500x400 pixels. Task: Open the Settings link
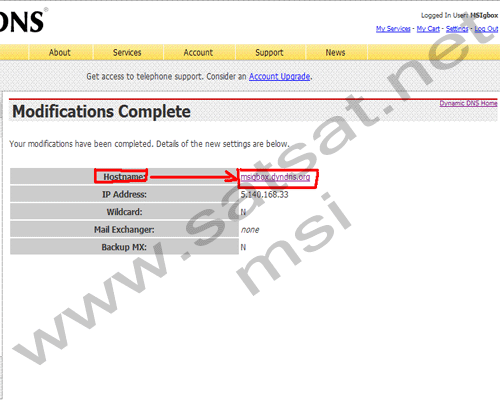tap(457, 29)
